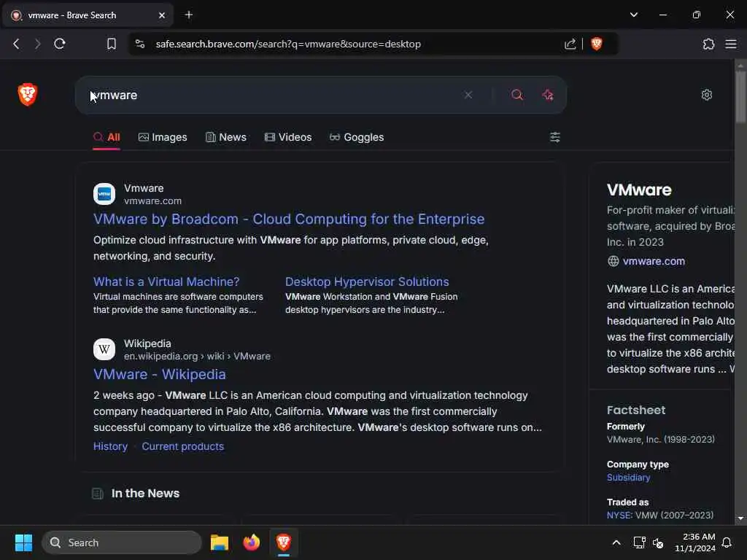Screen dimensions: 747x560
Task: Click the forward navigation arrow
Action: click(x=38, y=44)
